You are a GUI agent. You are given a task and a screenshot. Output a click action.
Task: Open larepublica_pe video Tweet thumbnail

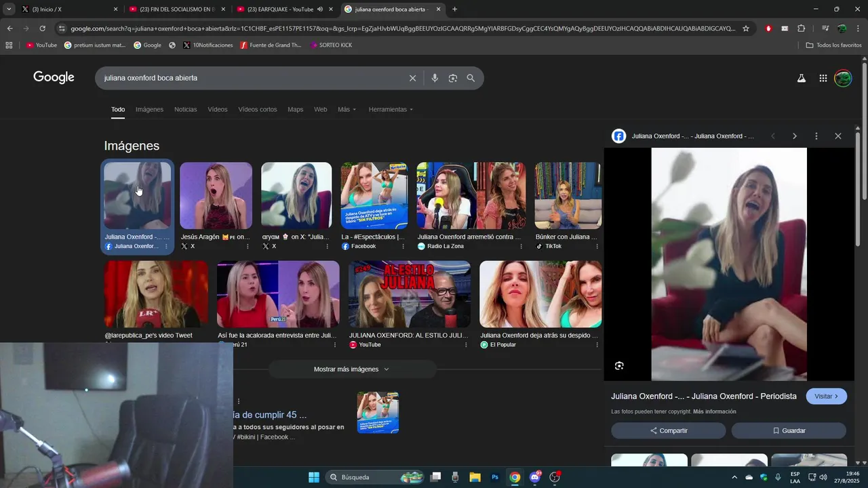[156, 294]
